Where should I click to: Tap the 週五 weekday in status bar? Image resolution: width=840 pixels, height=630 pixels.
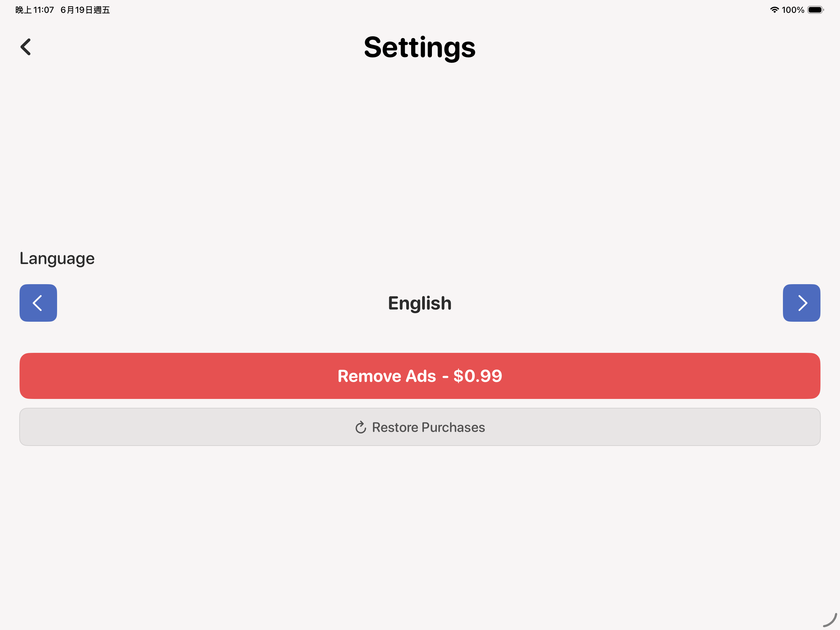101,10
